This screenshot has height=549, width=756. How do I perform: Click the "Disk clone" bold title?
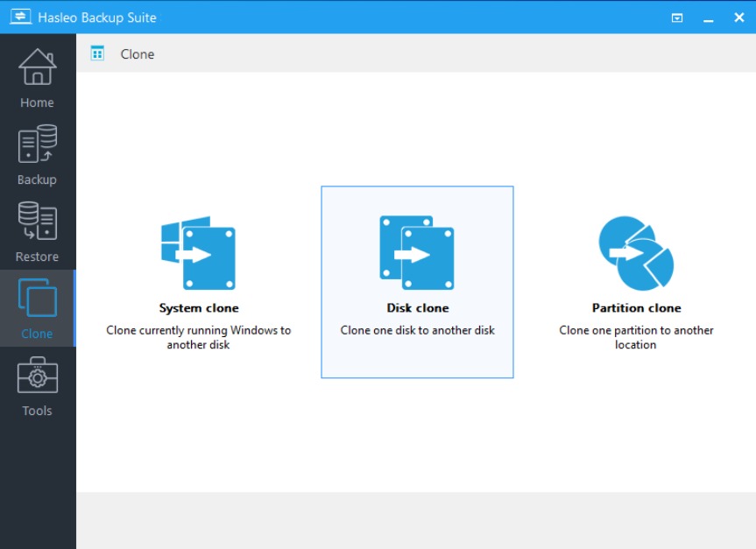[x=417, y=308]
